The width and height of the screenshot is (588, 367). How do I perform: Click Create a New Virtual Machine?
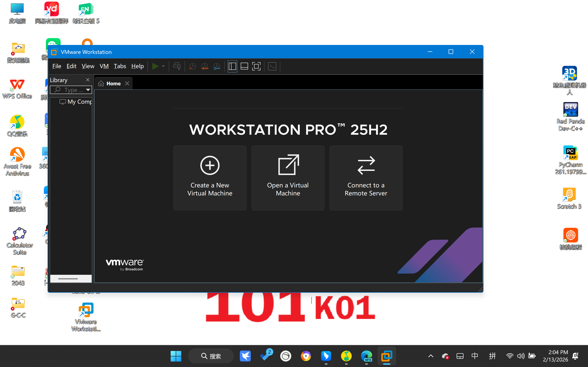(210, 178)
